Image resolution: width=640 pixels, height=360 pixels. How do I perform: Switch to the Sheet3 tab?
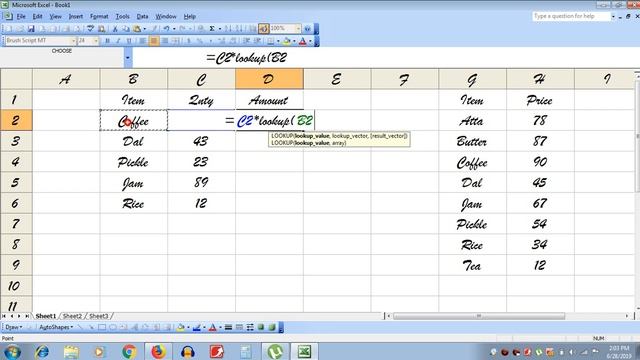(x=99, y=316)
